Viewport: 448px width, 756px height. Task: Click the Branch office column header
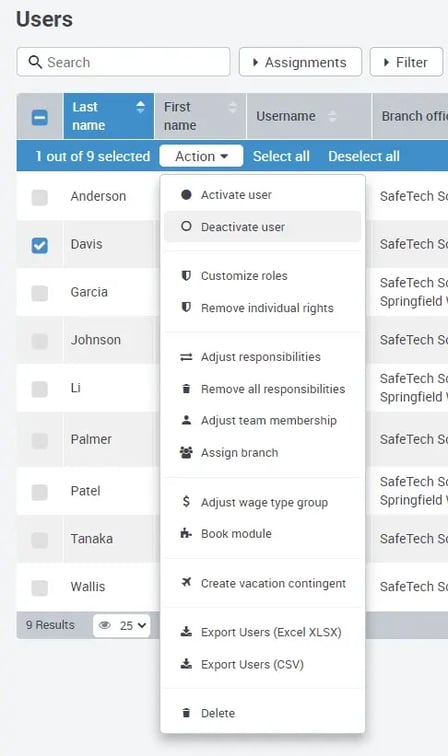pyautogui.click(x=410, y=116)
